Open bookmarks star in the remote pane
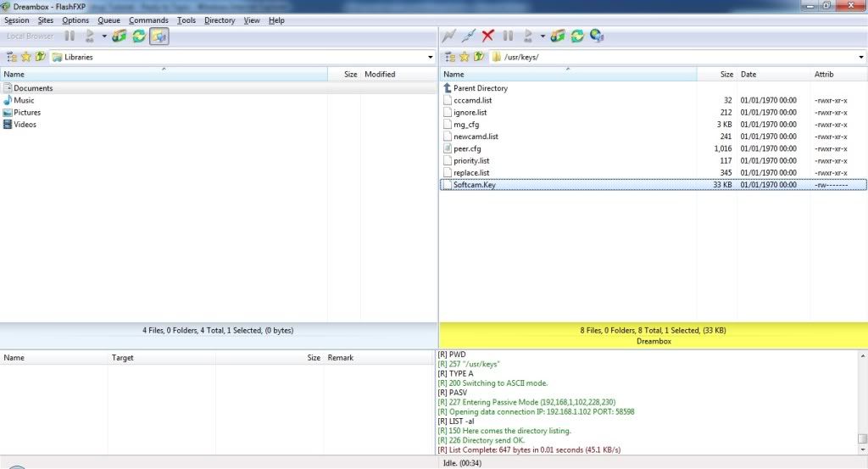 [x=465, y=57]
